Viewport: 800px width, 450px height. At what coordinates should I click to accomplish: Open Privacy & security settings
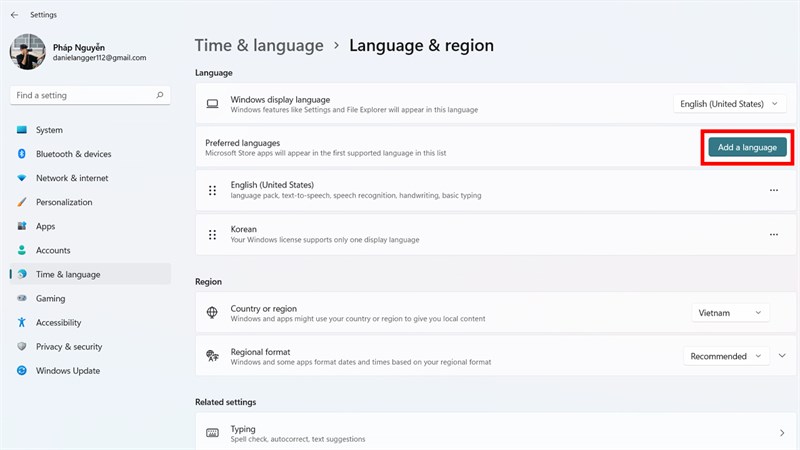pyautogui.click(x=90, y=346)
